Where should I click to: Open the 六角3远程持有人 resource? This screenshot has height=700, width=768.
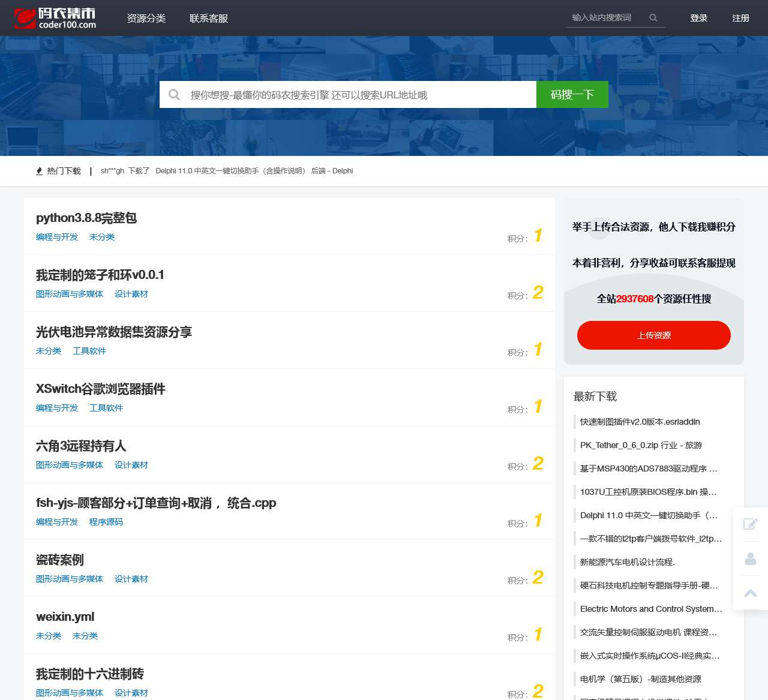(81, 446)
